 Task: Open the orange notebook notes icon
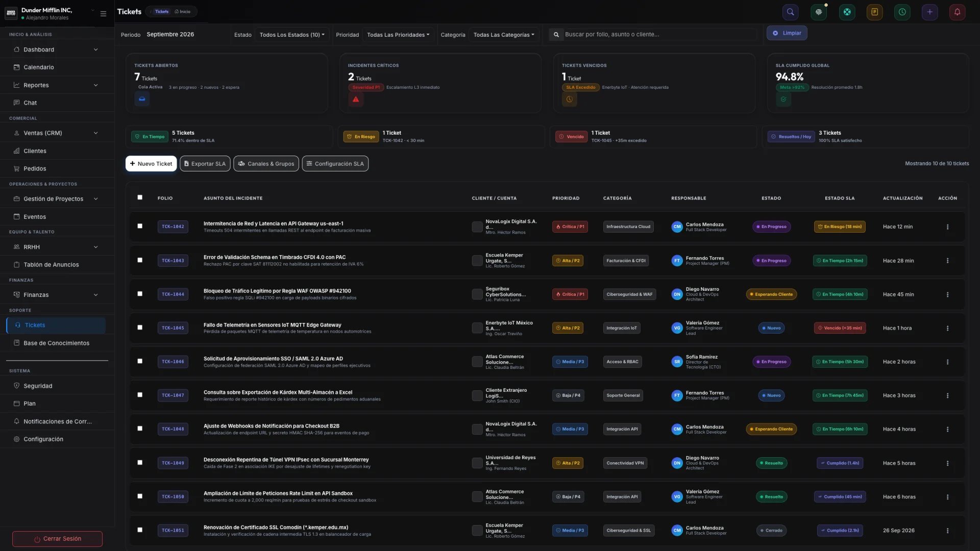(874, 12)
